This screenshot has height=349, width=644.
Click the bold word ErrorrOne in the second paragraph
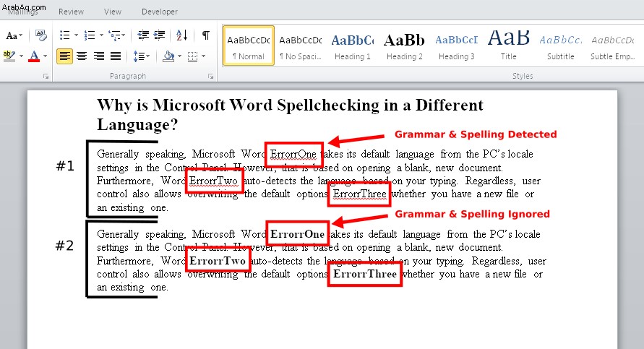(x=297, y=234)
